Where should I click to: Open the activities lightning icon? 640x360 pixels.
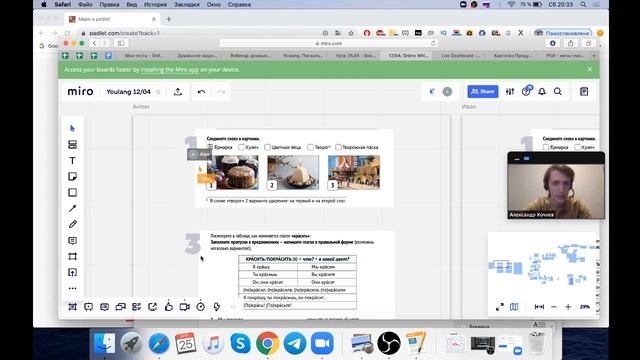click(217, 307)
